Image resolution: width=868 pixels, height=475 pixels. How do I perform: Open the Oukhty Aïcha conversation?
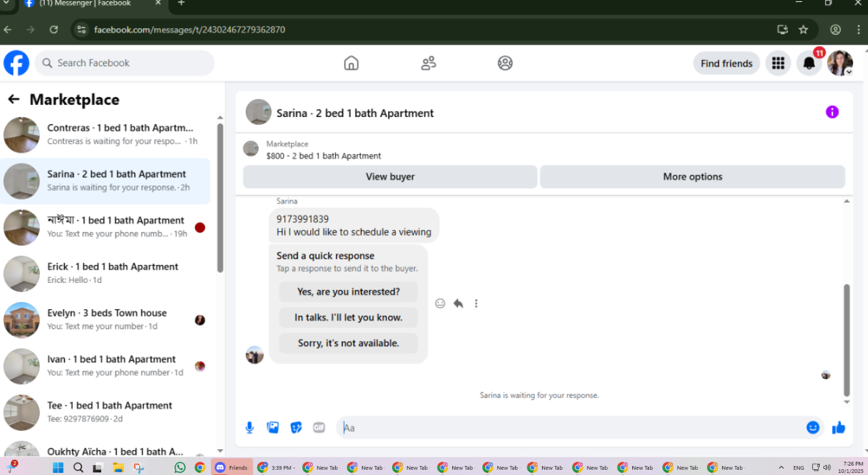[x=106, y=447]
